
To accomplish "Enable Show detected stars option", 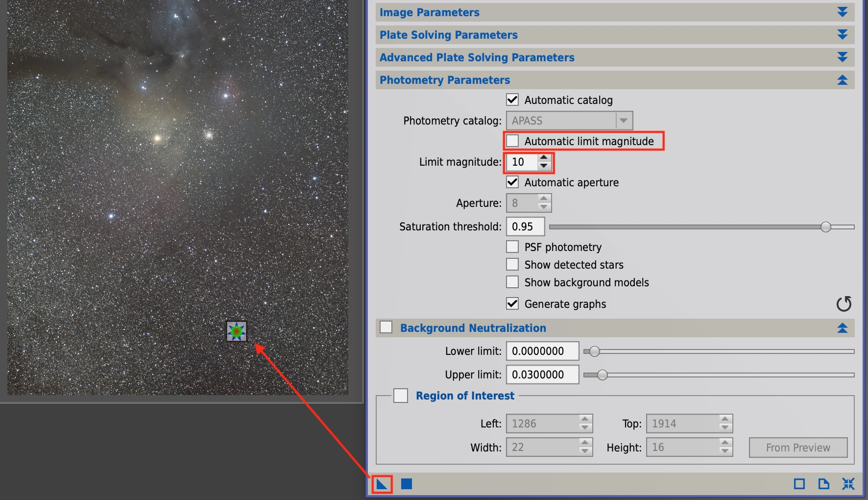I will (x=512, y=265).
